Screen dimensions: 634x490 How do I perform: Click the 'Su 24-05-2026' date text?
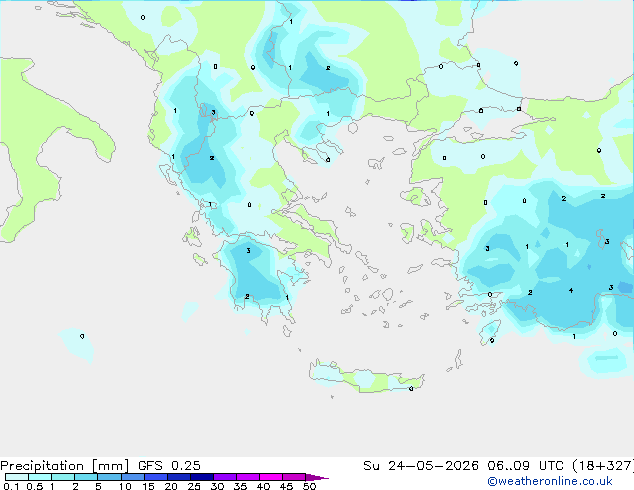(x=421, y=466)
